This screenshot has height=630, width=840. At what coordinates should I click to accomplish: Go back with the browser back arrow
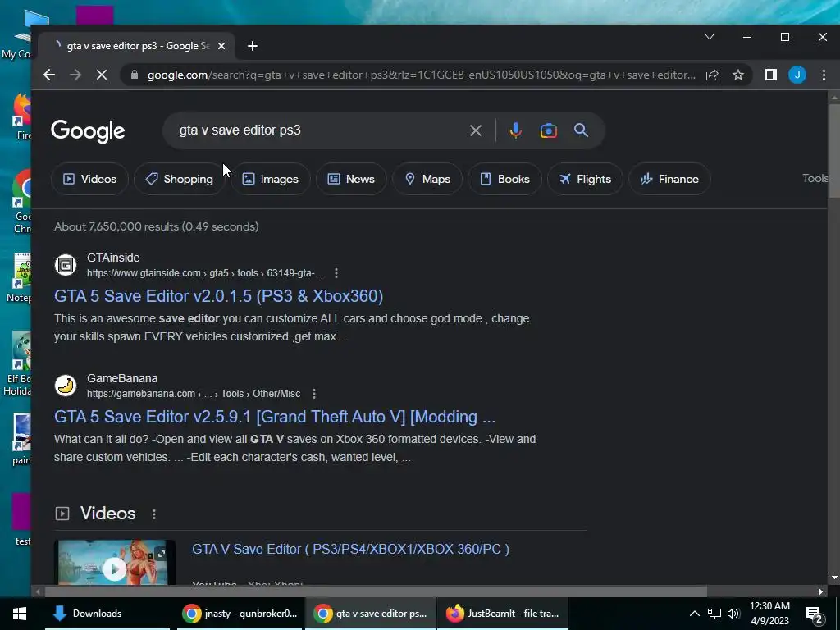(x=49, y=75)
